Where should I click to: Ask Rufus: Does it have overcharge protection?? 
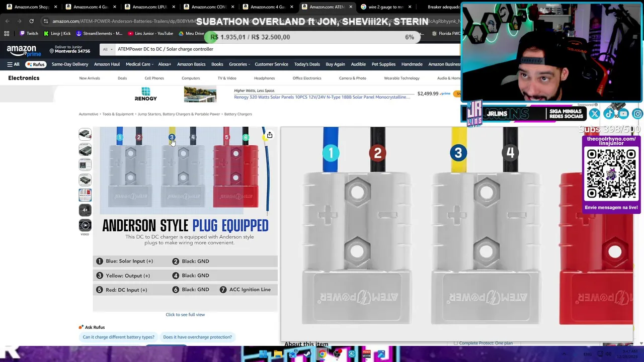[x=197, y=337]
